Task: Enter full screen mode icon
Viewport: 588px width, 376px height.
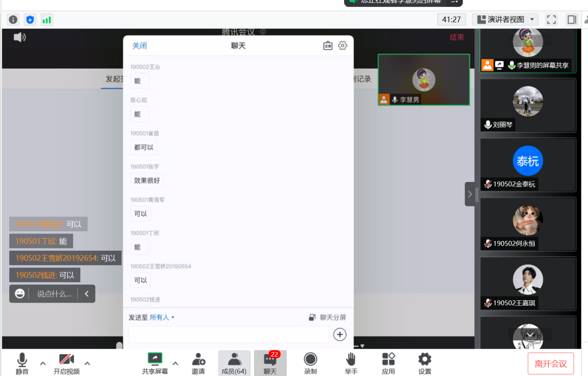Action: [551, 19]
